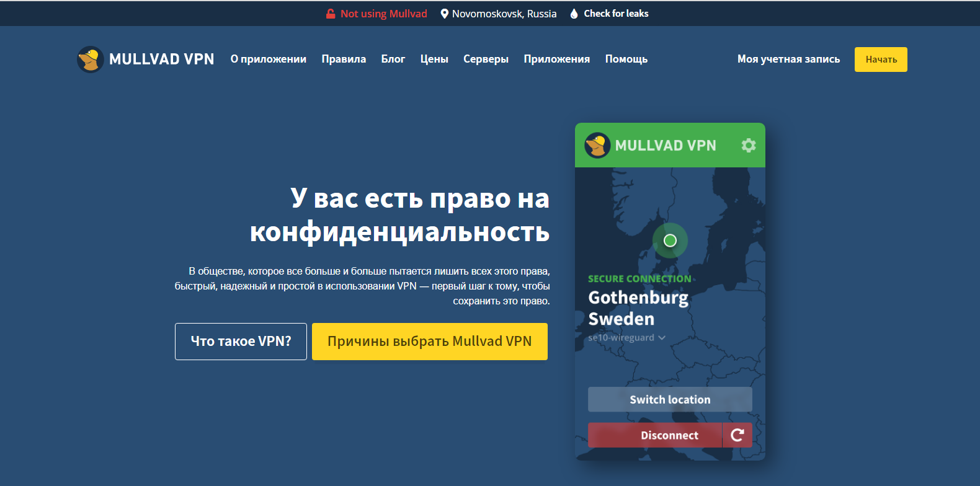
Task: Open the "Правила" menu item
Action: 344,59
